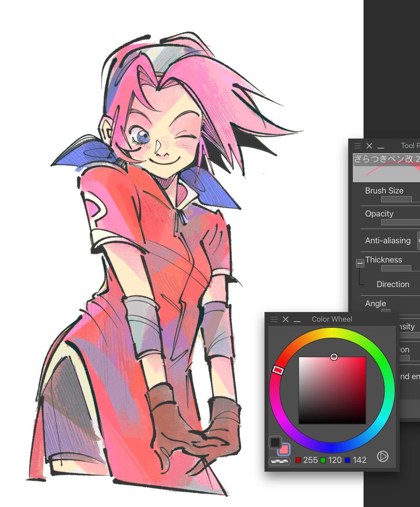Screen dimensions: 420x507
Task: Click the Thickness label
Action: [x=384, y=259]
